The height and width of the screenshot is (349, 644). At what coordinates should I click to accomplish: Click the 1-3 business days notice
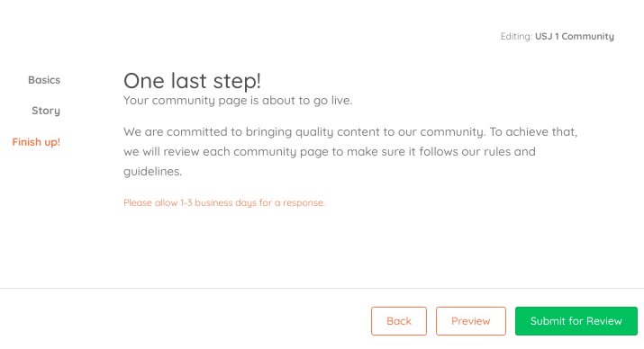[224, 202]
